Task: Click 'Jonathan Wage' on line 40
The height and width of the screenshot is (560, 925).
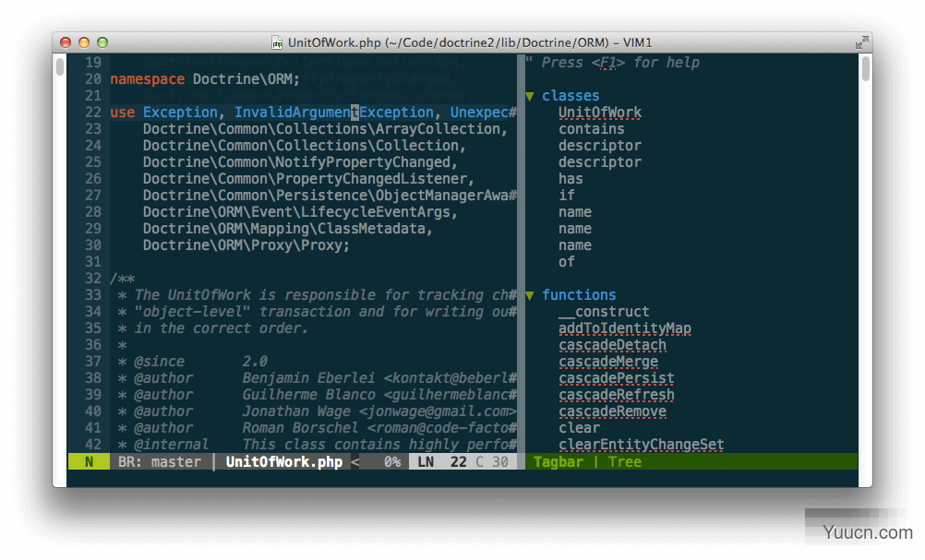Action: coord(296,411)
